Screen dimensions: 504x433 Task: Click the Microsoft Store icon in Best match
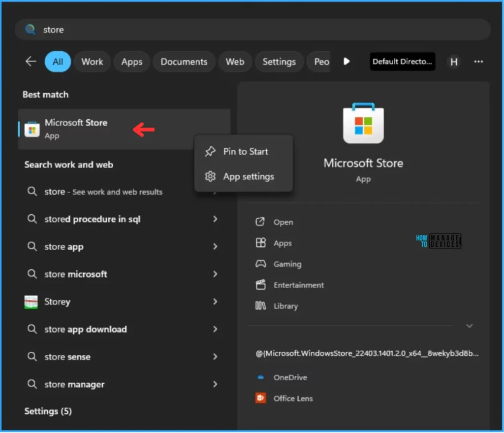pos(32,129)
